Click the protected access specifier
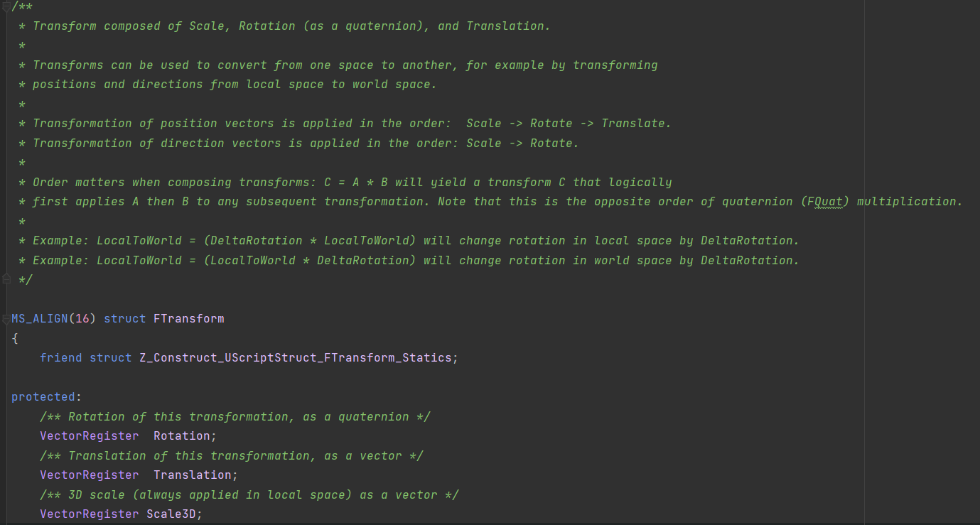Viewport: 980px width, 525px height. [x=43, y=397]
